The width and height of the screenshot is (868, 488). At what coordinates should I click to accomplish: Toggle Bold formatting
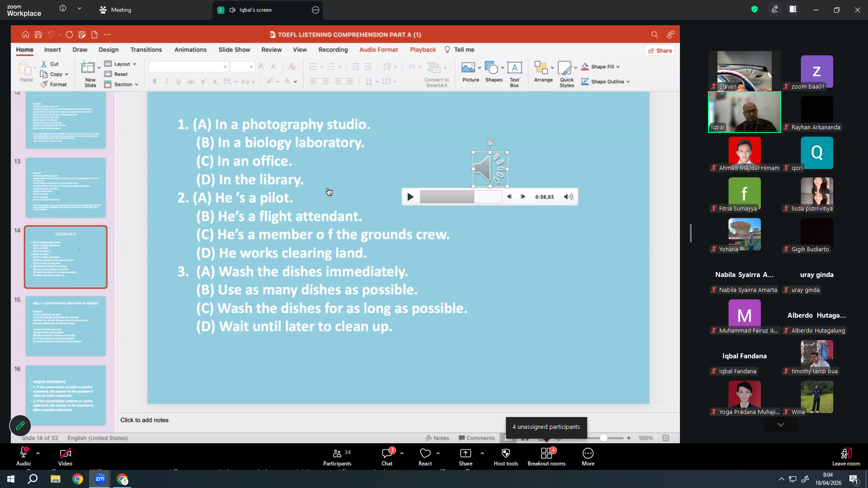click(155, 81)
